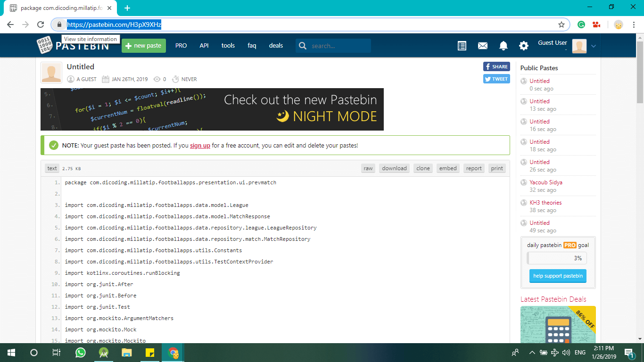644x362 pixels.
Task: Click the sign up link
Action: click(200, 146)
